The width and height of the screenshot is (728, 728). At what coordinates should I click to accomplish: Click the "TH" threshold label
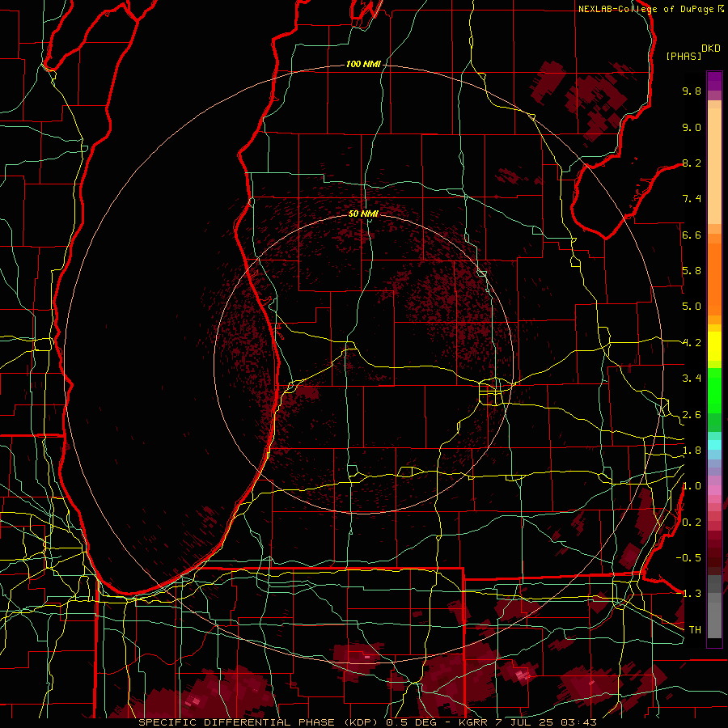click(x=695, y=629)
